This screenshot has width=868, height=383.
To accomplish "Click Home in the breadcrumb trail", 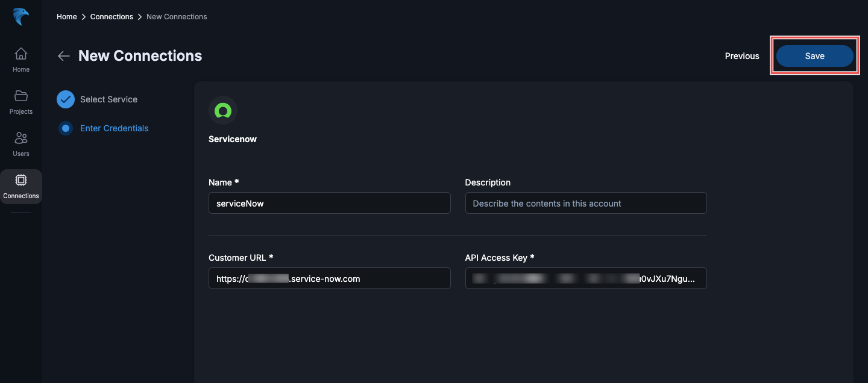I will (66, 16).
